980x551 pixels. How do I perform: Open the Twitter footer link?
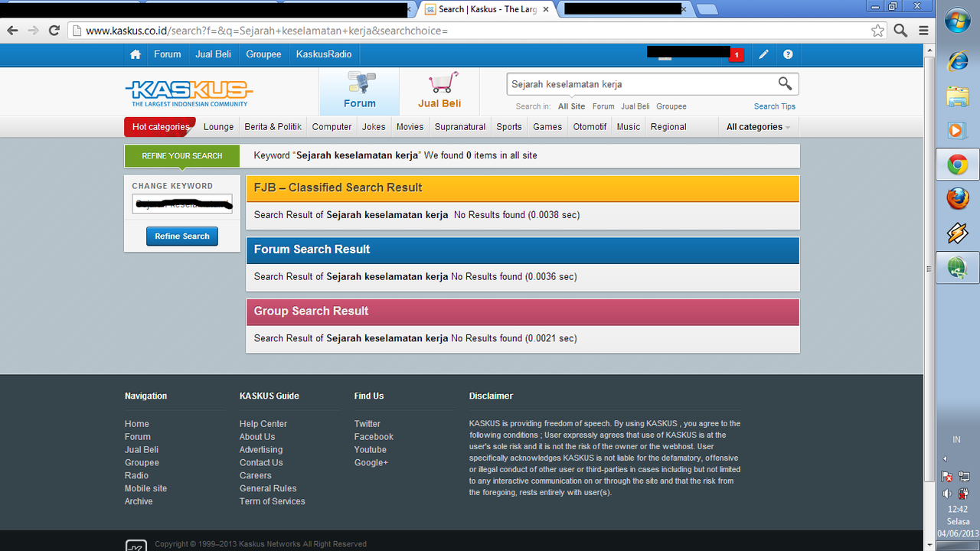coord(367,424)
